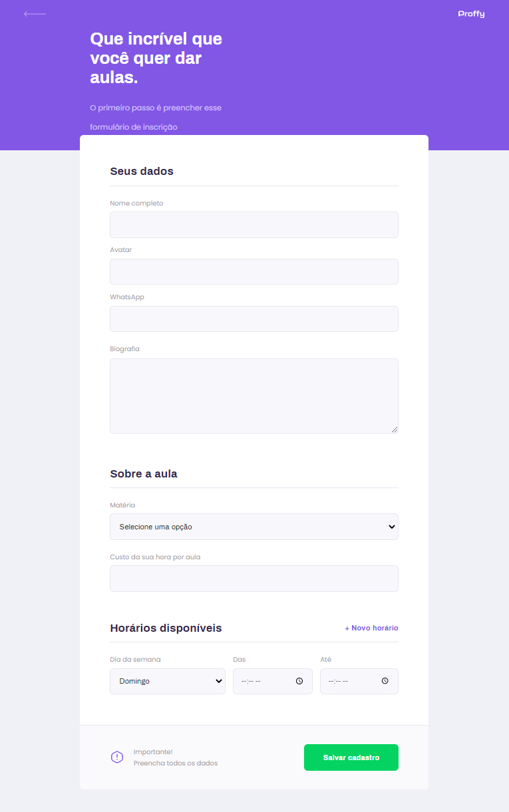Open the Matéria dropdown showing Selecione uma opção
This screenshot has width=509, height=812.
tap(254, 526)
